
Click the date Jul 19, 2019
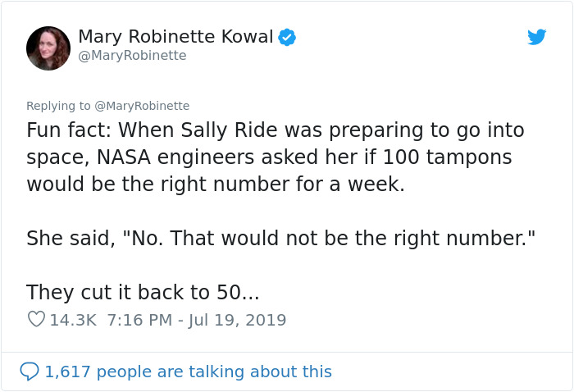click(x=237, y=321)
